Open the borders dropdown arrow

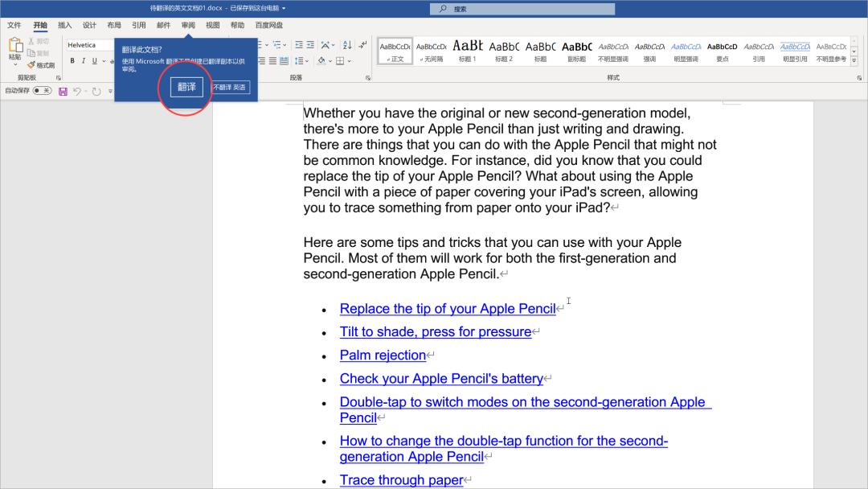(350, 61)
